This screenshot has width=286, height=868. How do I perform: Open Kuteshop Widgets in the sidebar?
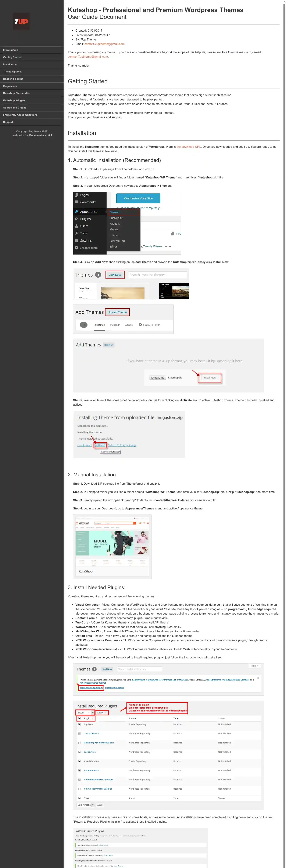tap(32, 100)
